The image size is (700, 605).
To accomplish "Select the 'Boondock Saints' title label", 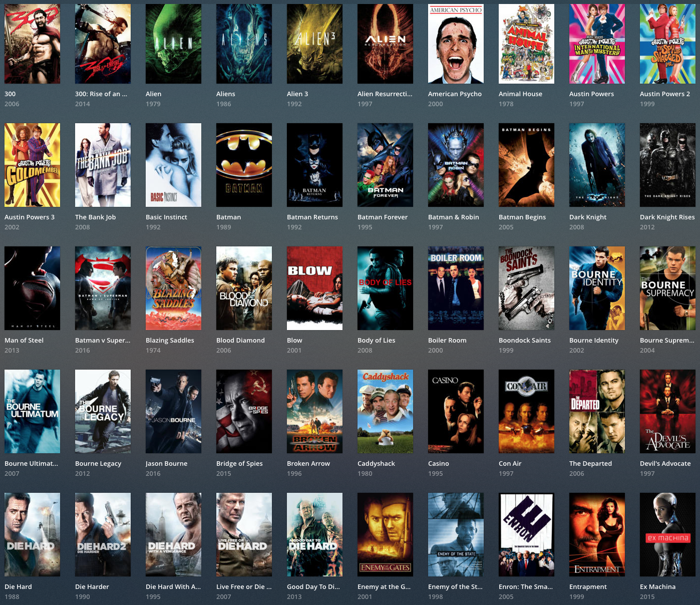I will point(525,340).
